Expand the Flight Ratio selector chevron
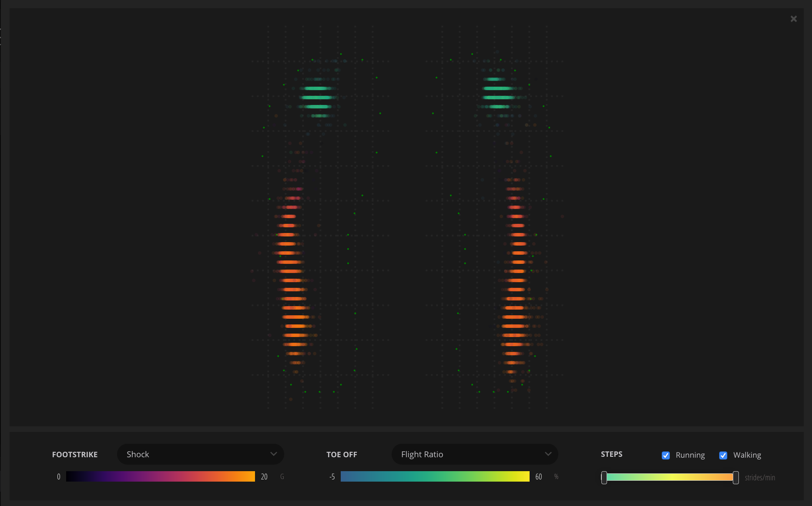The height and width of the screenshot is (506, 812). tap(548, 454)
